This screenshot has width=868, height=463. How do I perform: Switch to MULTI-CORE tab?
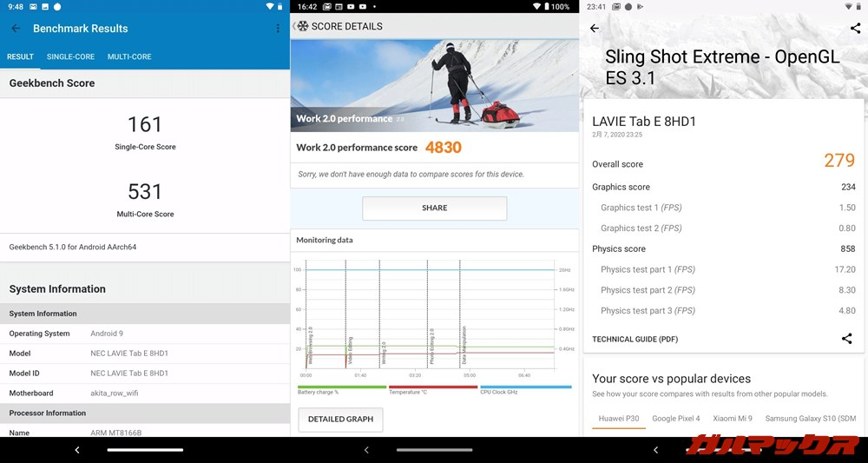tap(129, 57)
